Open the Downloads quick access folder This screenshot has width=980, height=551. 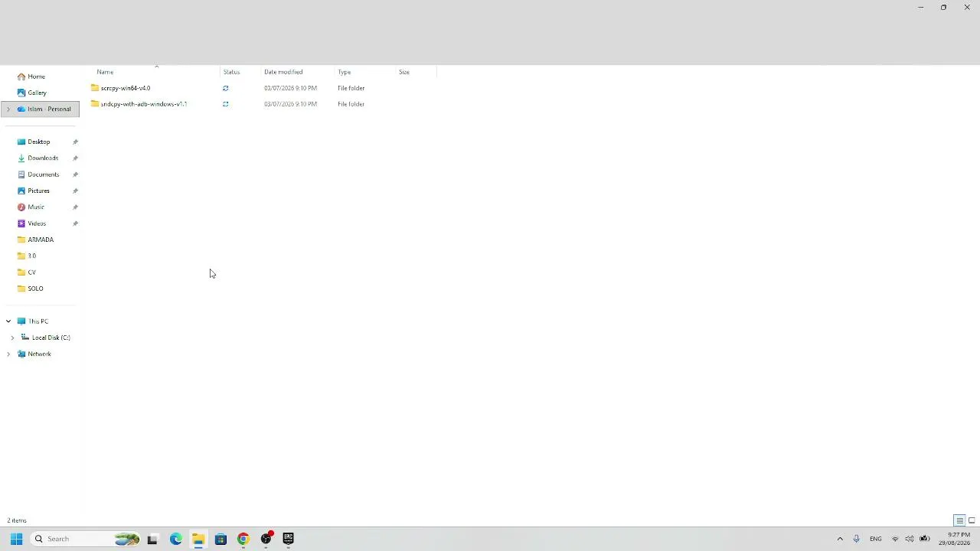[43, 158]
